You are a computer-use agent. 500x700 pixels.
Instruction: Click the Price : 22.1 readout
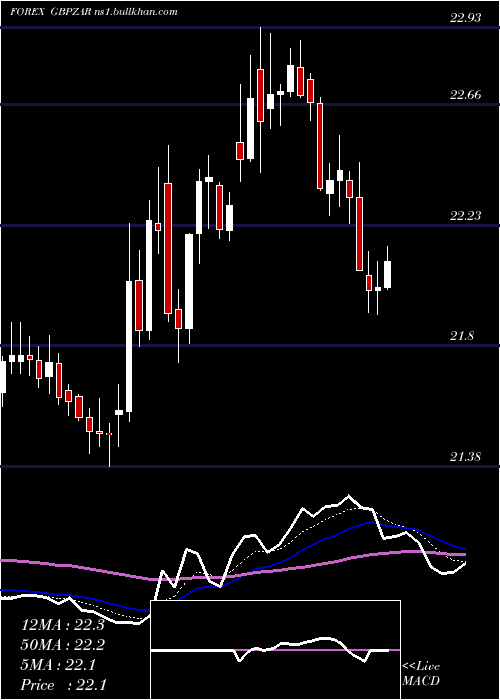point(63,685)
